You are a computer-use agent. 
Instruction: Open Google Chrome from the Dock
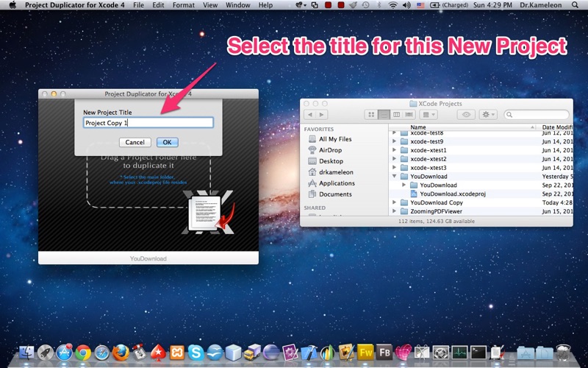pos(83,353)
